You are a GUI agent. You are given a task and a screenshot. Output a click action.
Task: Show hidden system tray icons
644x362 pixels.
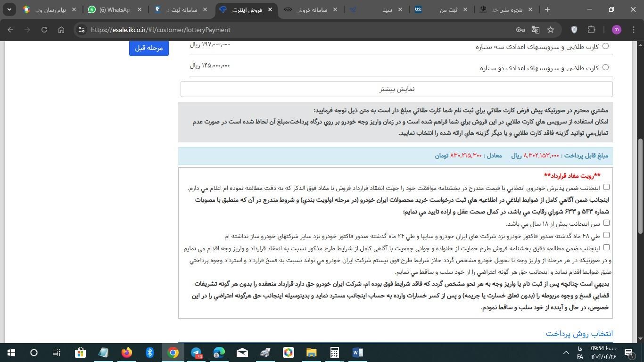(x=566, y=353)
